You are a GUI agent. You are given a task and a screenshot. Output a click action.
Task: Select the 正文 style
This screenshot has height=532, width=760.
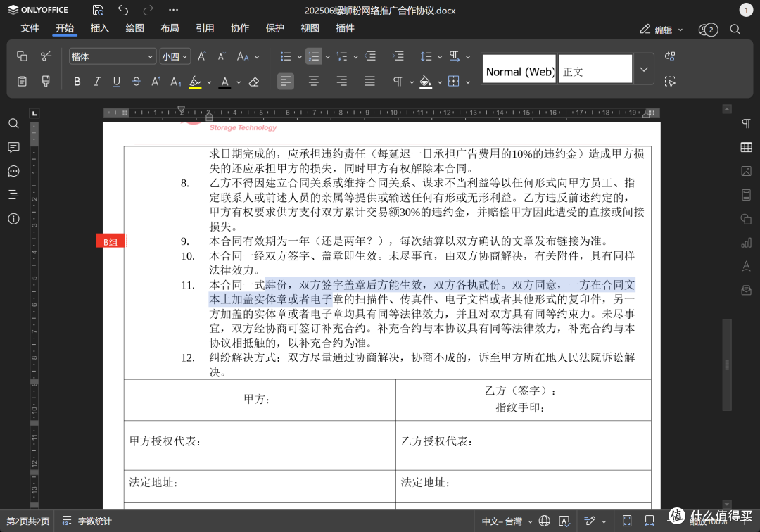tap(595, 69)
